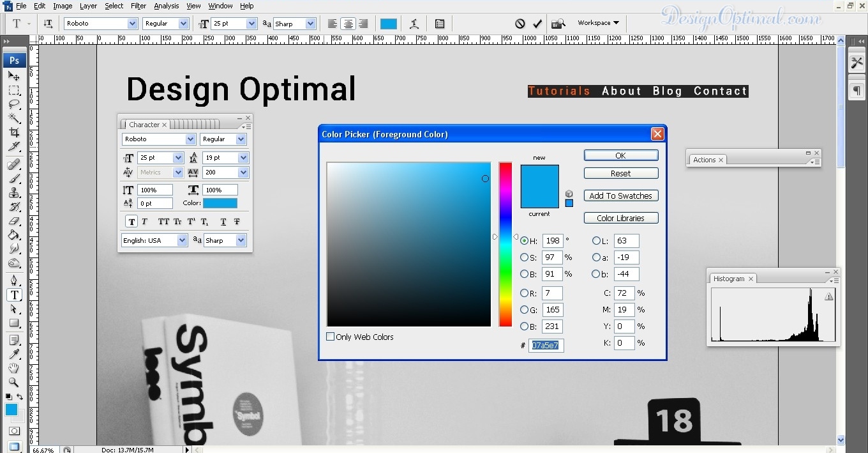
Task: Open Workspace dropdown menu
Action: 598,23
